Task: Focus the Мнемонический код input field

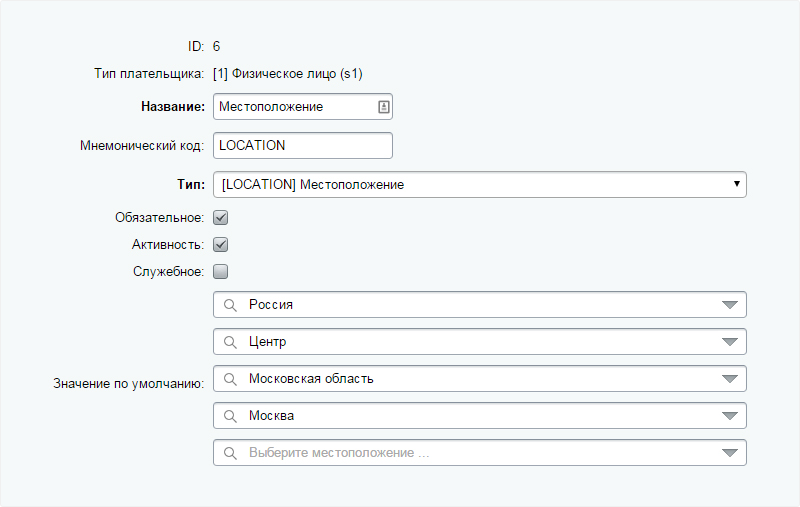Action: (x=302, y=145)
